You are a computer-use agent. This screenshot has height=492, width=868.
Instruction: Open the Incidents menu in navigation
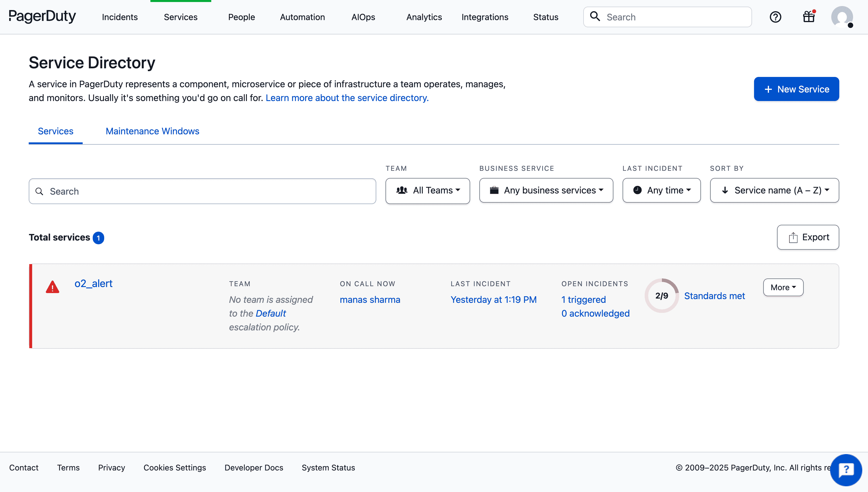(120, 17)
